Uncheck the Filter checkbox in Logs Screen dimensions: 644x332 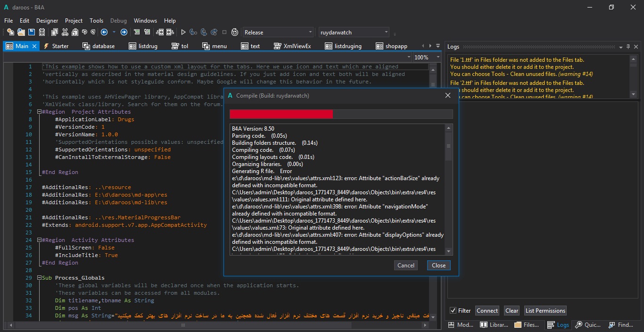(x=453, y=310)
